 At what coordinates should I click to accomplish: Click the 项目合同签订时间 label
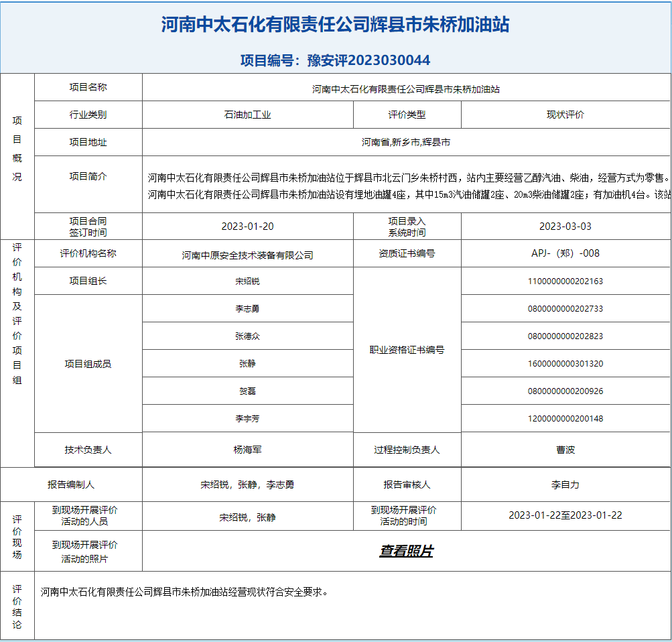tap(88, 227)
